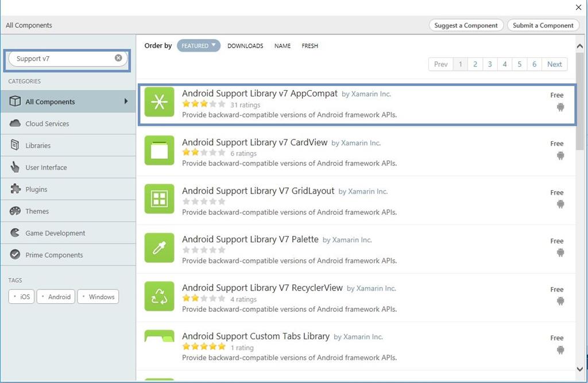Select Libraries category
Screen dimensions: 588x383
(68, 145)
